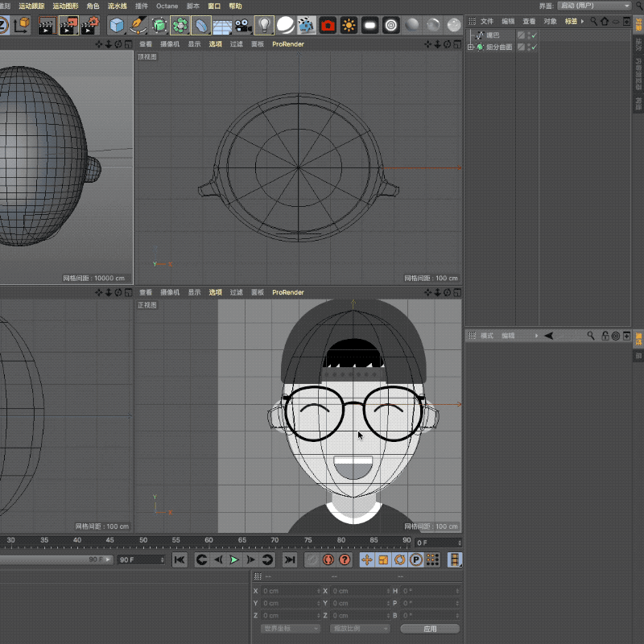The width and height of the screenshot is (644, 644).
Task: Click the light bulb icon
Action: (x=263, y=26)
